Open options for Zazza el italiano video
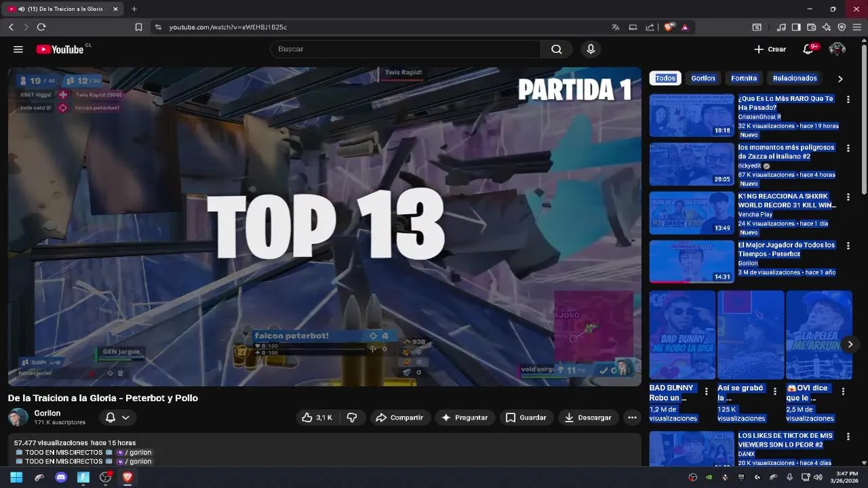868x488 pixels. click(848, 148)
